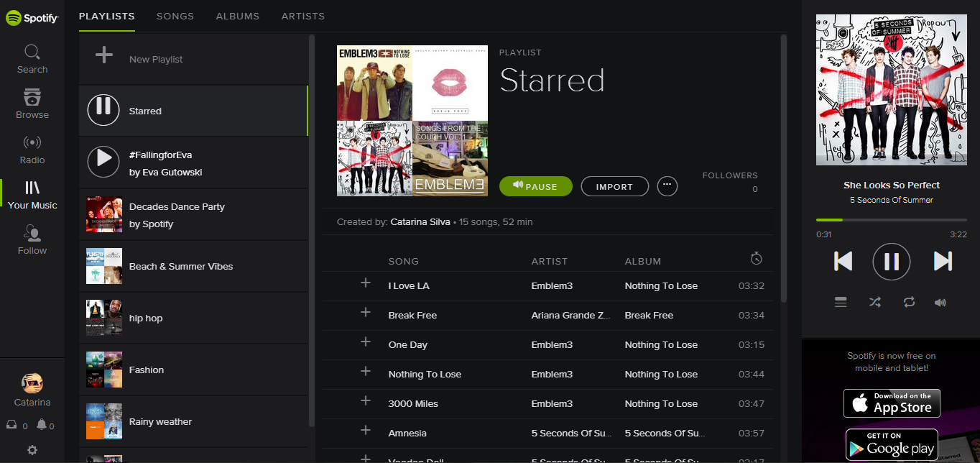Toggle shuffle mode

[x=874, y=303]
